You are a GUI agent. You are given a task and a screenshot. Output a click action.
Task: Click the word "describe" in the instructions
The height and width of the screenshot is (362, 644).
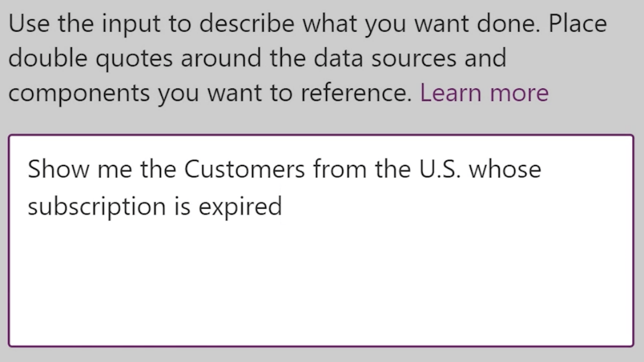pos(247,24)
